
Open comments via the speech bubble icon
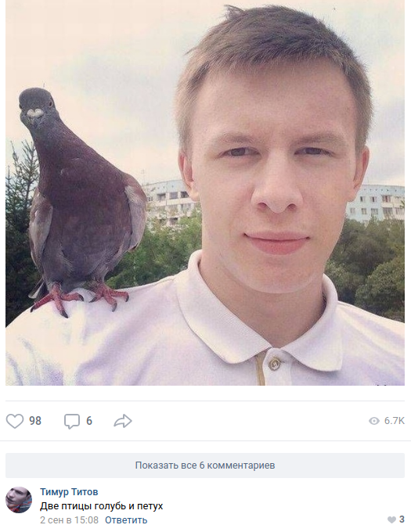72,421
